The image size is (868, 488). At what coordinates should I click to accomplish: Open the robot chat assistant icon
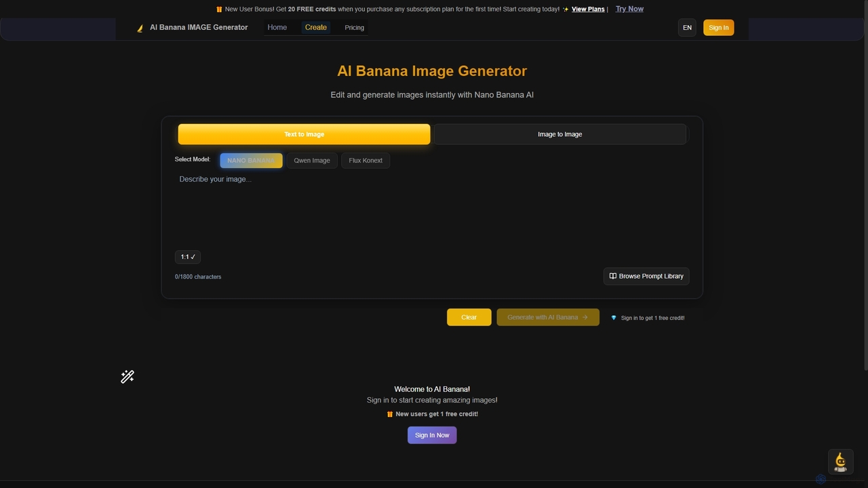(x=841, y=462)
